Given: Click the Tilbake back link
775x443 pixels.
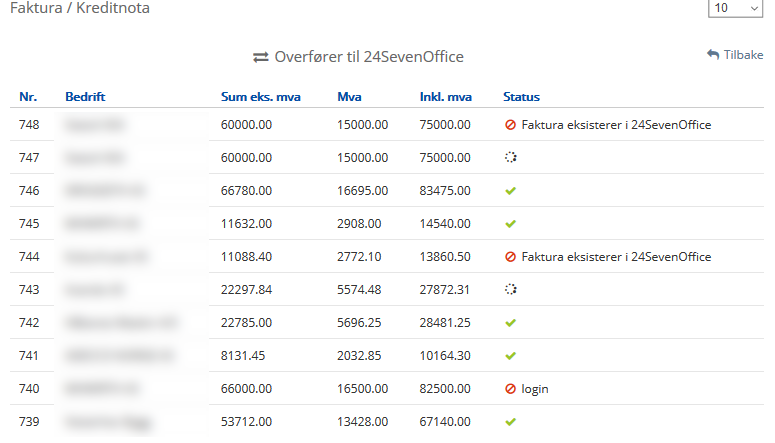Looking at the screenshot, I should pyautogui.click(x=735, y=55).
